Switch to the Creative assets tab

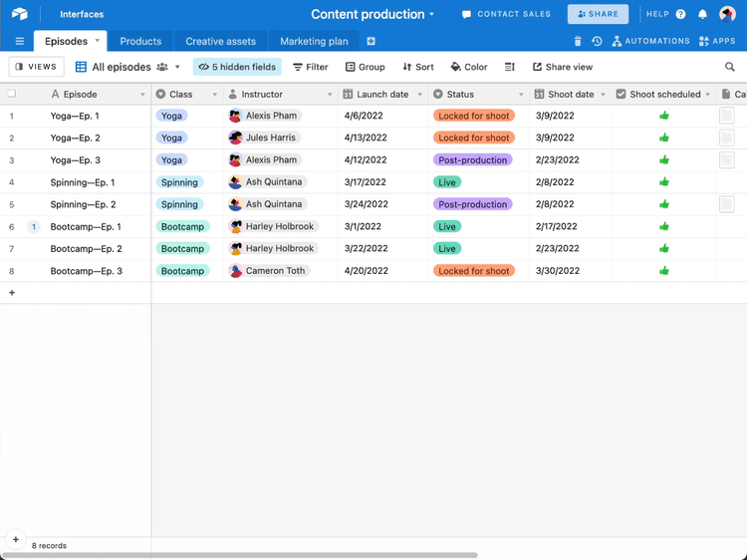[220, 42]
